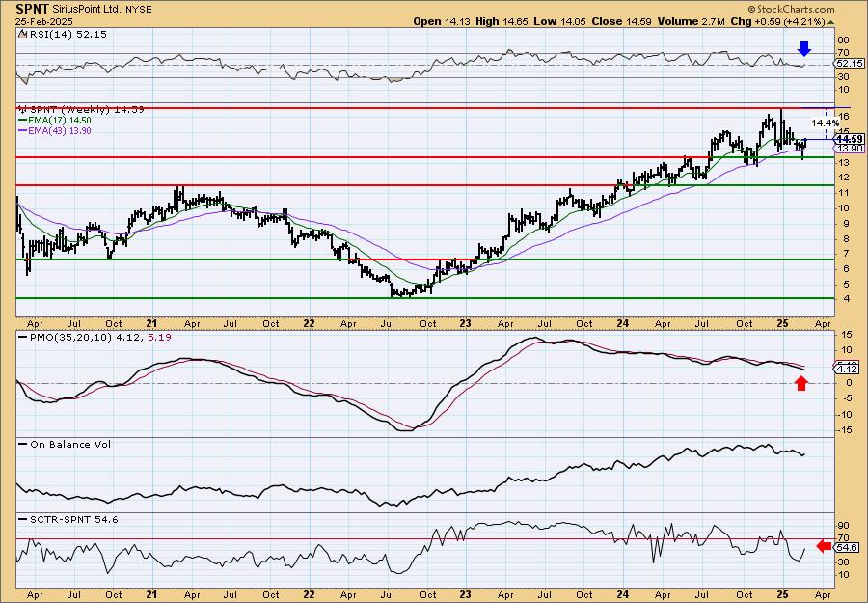
Task: Click the 25-Feb-2025 chart date
Action: coord(44,21)
